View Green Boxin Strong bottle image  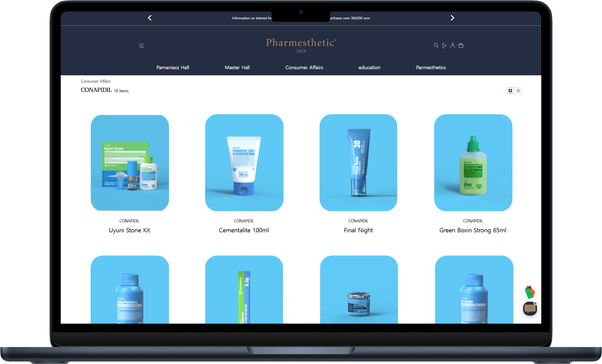[x=473, y=163]
